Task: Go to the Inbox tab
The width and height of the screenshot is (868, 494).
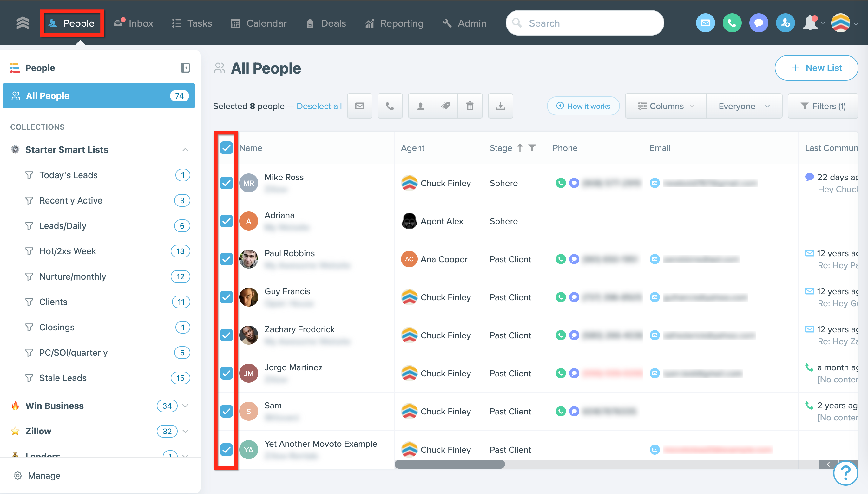Action: (x=134, y=23)
